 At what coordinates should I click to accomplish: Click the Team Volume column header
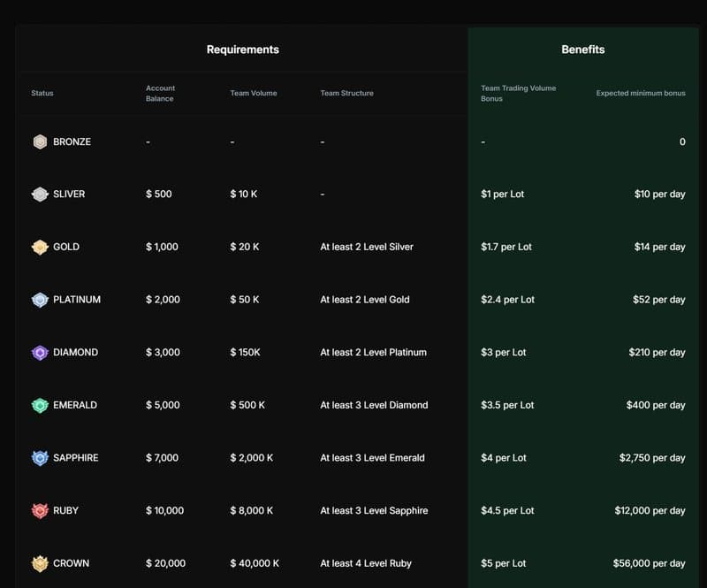click(254, 94)
